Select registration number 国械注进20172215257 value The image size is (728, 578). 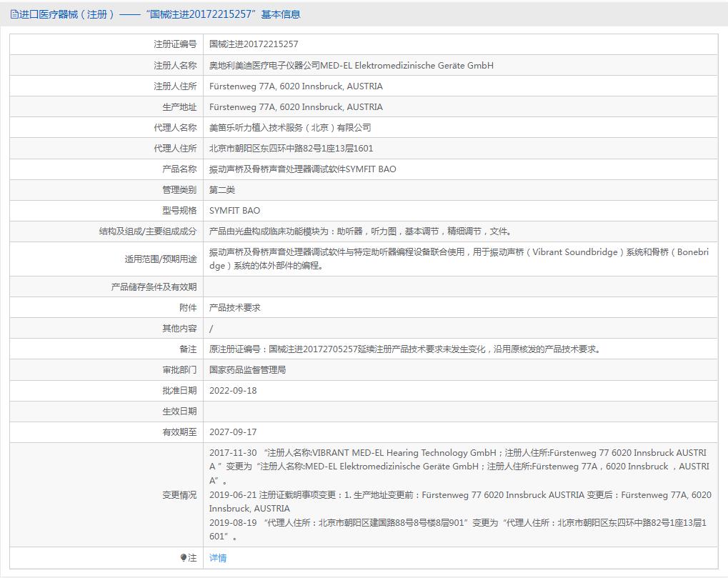254,44
